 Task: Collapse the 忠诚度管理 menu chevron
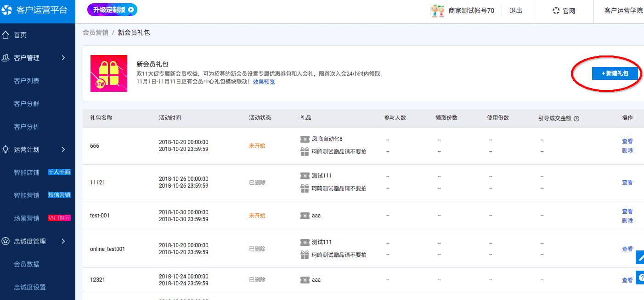(63, 241)
